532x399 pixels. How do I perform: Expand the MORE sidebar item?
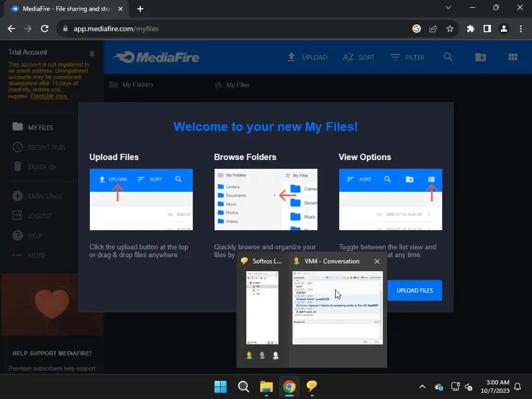pyautogui.click(x=29, y=255)
